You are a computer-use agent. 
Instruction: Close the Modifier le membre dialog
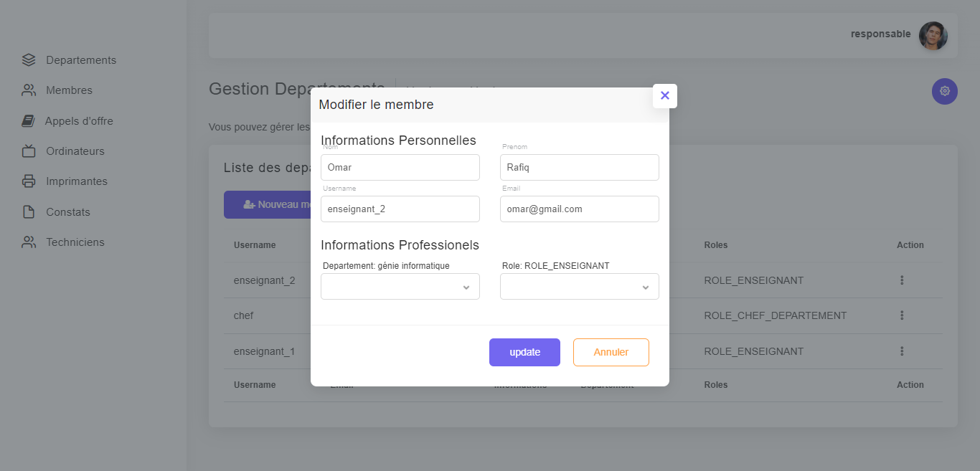click(664, 95)
